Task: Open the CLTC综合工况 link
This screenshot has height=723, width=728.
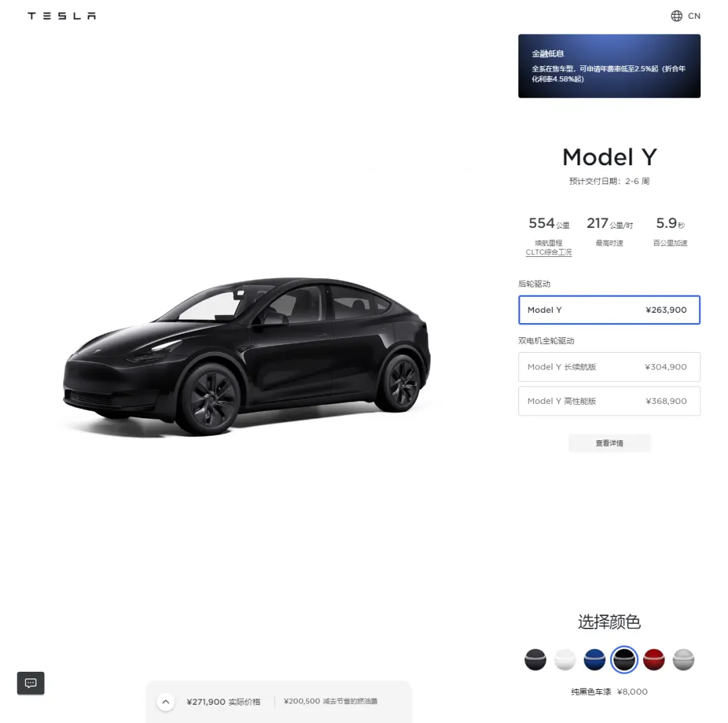Action: point(549,252)
